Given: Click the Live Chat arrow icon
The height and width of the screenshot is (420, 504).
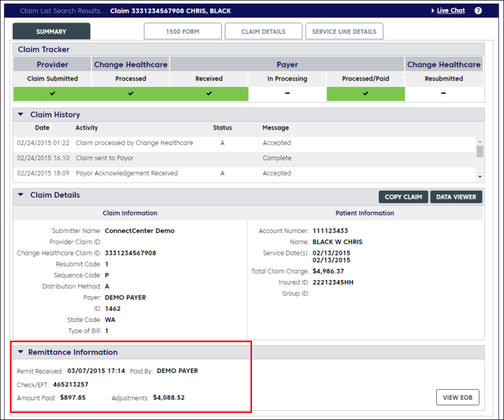Looking at the screenshot, I should (x=433, y=10).
